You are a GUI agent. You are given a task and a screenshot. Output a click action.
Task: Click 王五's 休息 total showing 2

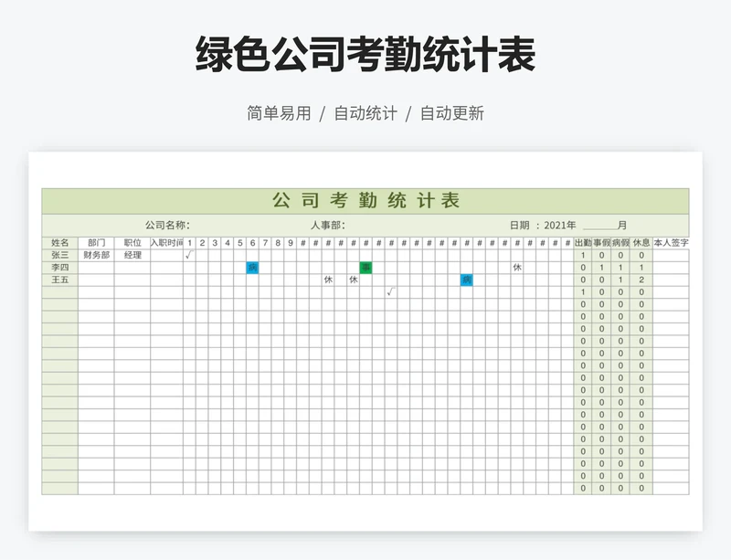(x=641, y=280)
